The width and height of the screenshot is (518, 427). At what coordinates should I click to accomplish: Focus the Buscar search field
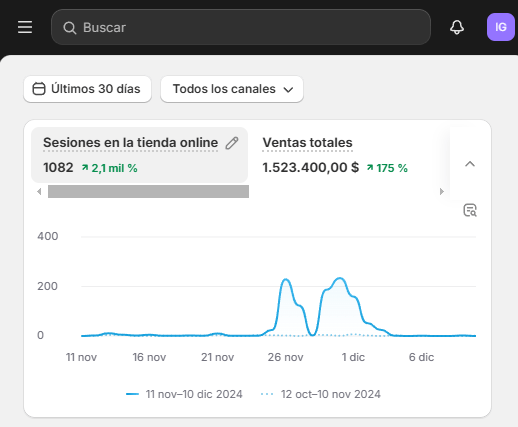(x=241, y=27)
